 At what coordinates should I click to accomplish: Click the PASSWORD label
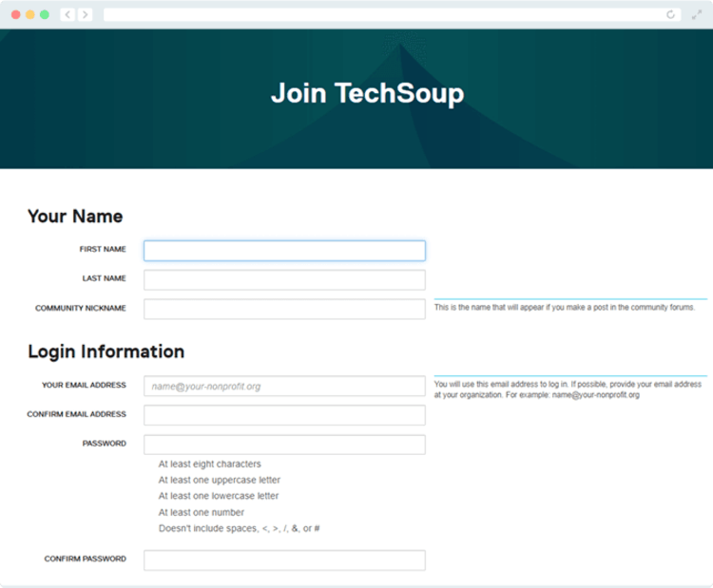(105, 443)
